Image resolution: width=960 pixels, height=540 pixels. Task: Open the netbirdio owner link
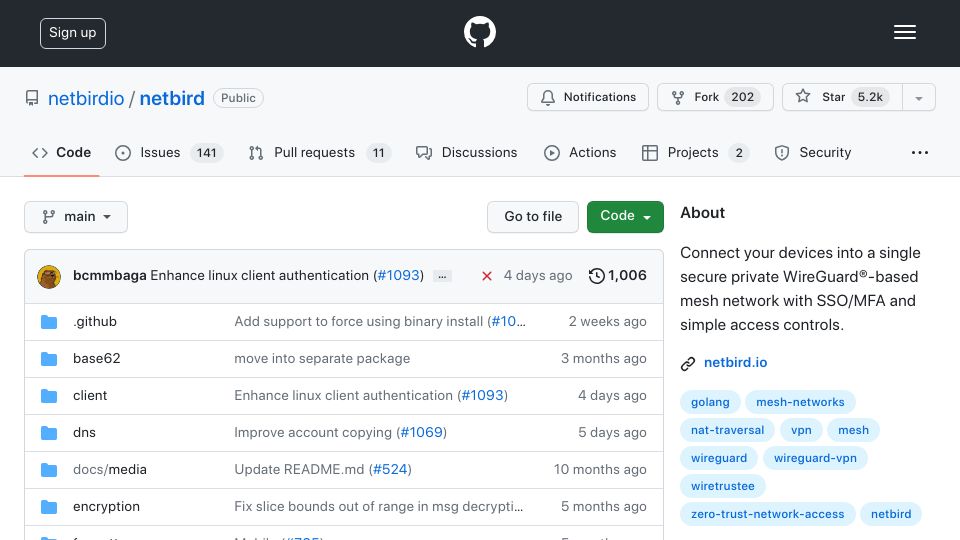86,98
